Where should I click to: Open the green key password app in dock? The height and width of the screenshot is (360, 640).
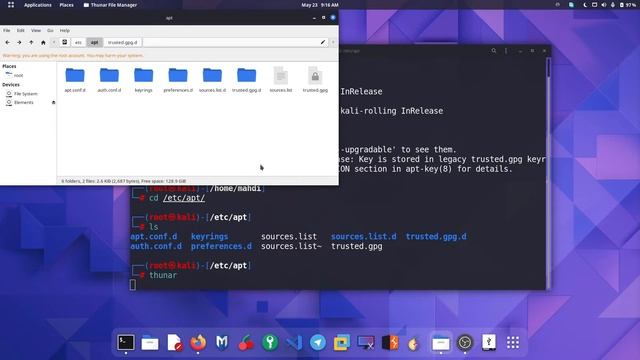pos(270,342)
